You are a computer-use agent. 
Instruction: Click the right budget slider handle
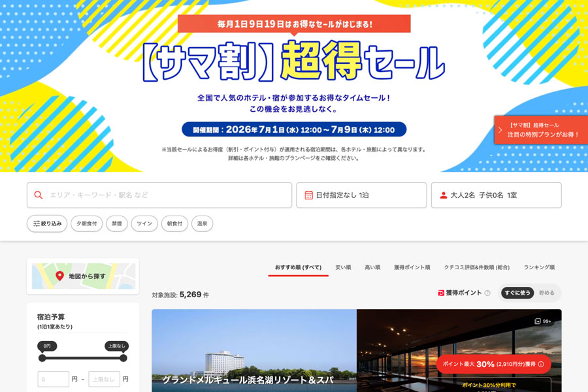(x=123, y=358)
